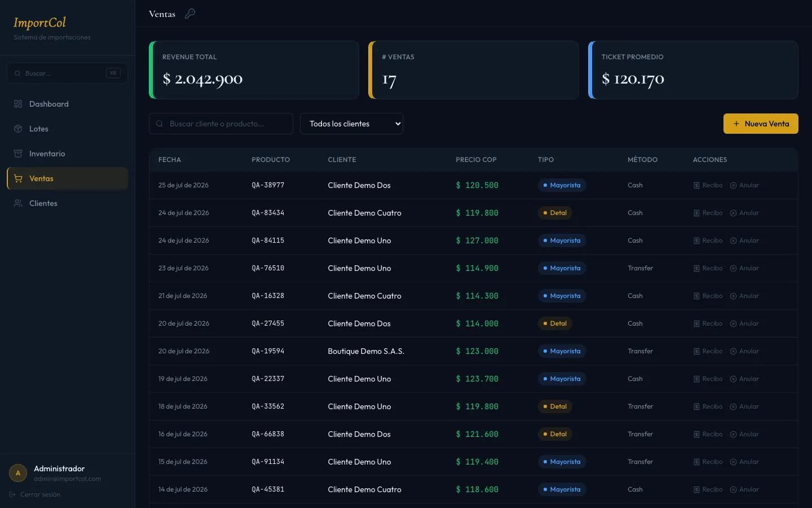Click Anular for product QA-76510

tap(744, 268)
